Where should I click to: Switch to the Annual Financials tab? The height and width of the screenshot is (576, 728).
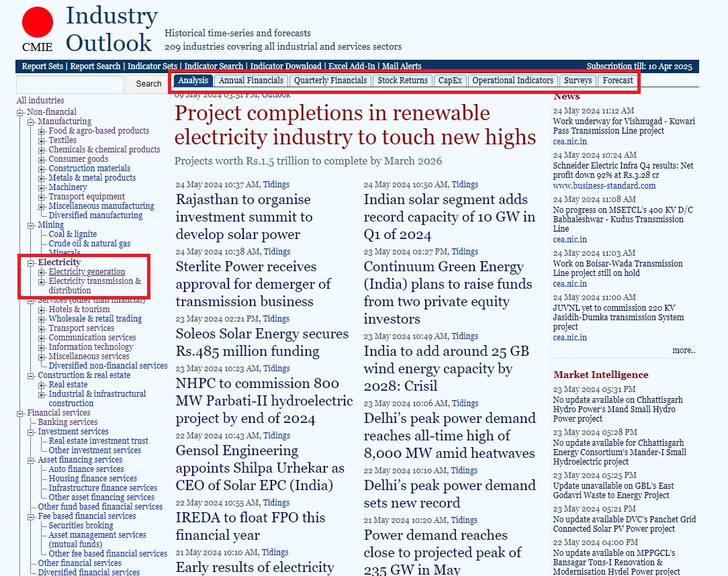pos(252,81)
